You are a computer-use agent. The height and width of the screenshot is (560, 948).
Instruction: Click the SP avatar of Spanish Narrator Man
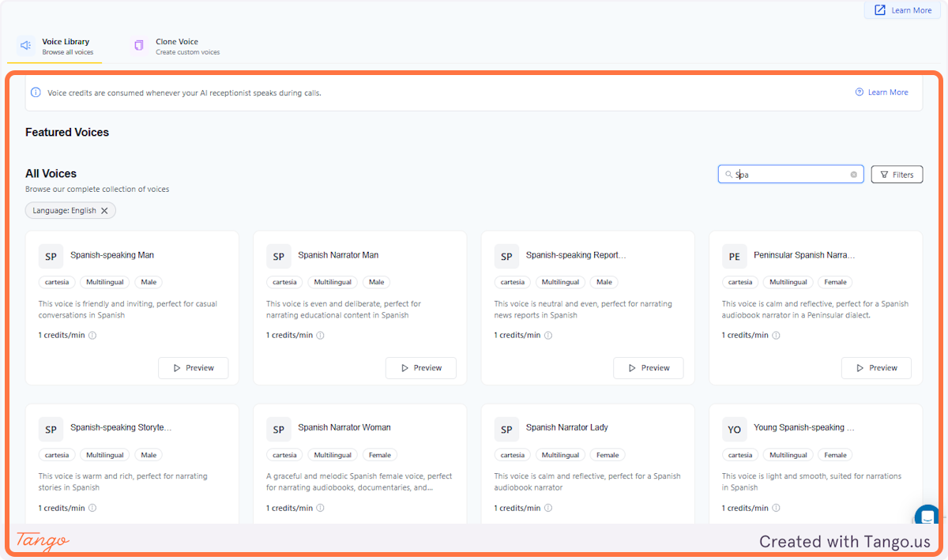[x=279, y=257]
